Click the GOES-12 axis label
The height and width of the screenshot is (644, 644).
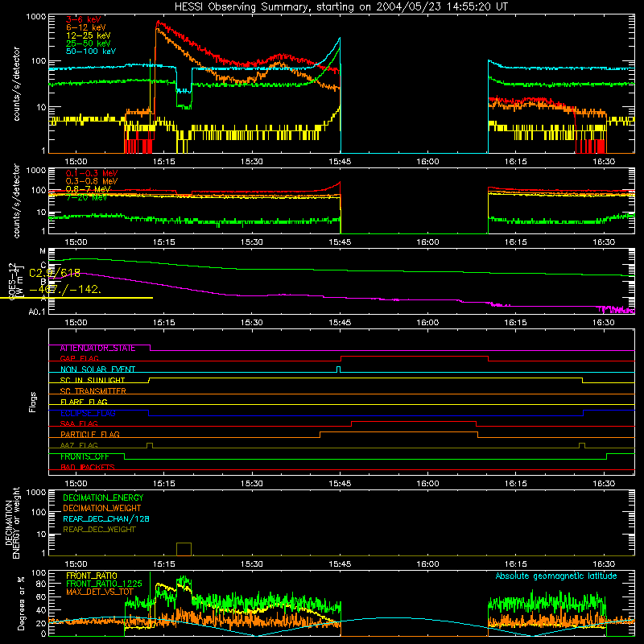click(12, 281)
